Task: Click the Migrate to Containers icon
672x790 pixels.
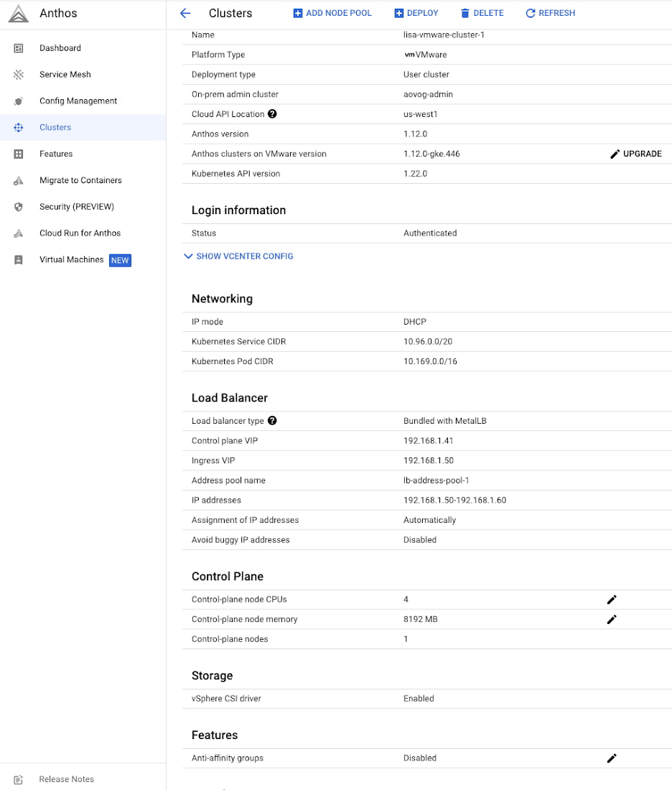Action: (x=19, y=180)
